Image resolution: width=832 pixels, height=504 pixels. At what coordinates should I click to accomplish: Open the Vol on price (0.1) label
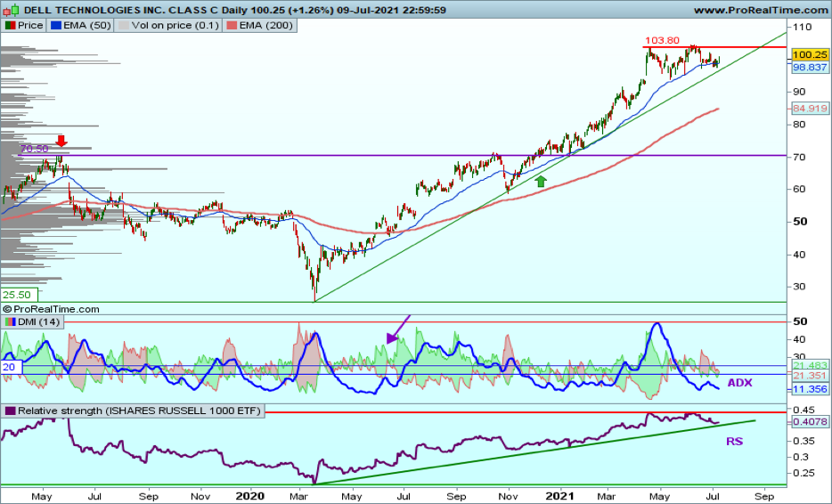click(175, 26)
